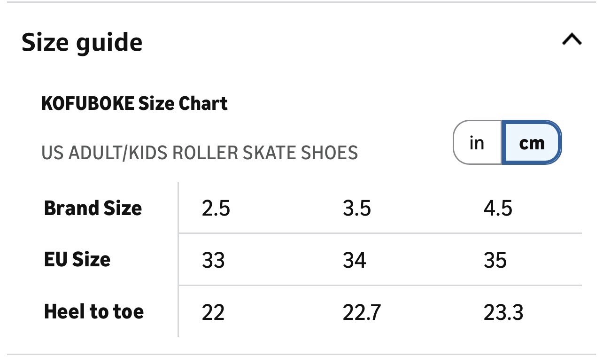Switch units to inches

(x=477, y=143)
